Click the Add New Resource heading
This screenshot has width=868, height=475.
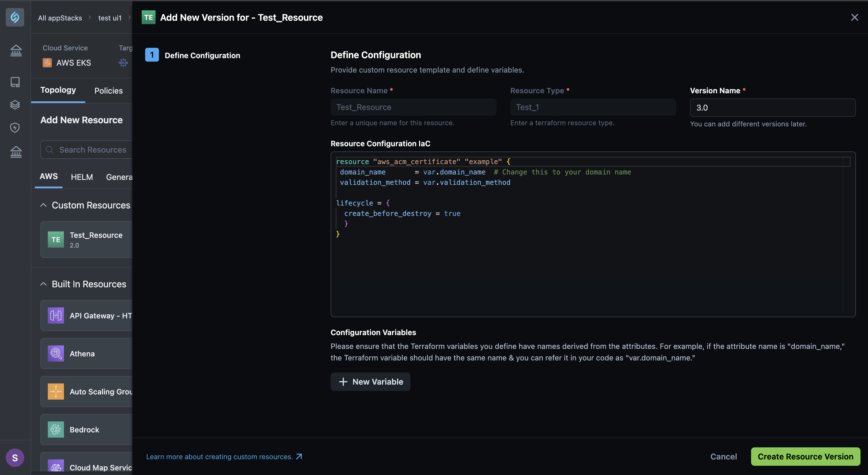pyautogui.click(x=82, y=120)
